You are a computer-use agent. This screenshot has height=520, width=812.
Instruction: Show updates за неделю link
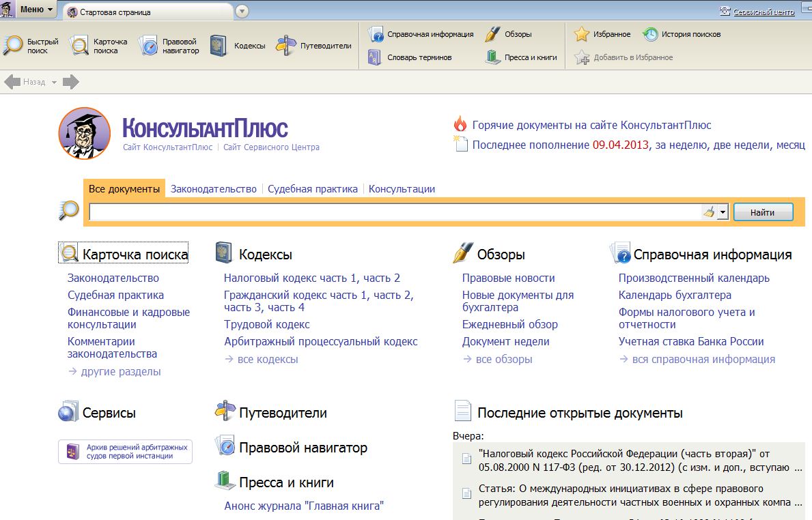[x=681, y=145]
